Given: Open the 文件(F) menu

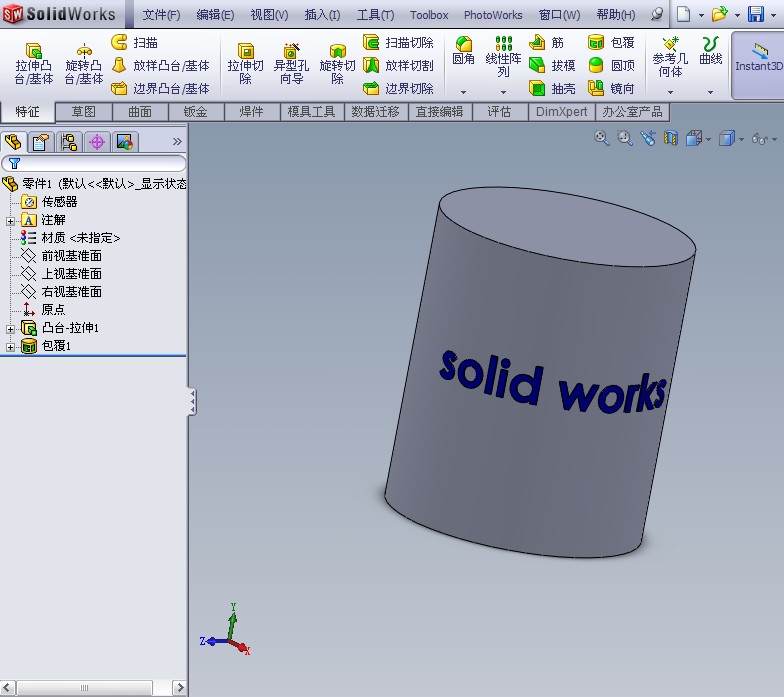Looking at the screenshot, I should tap(161, 15).
